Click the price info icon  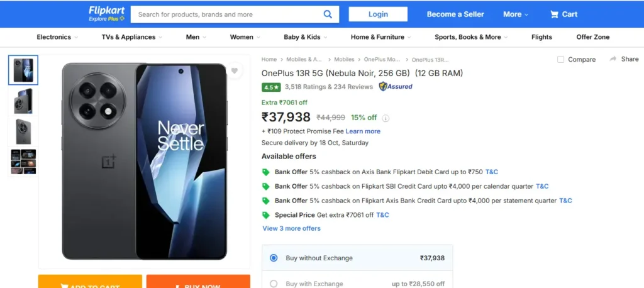point(386,118)
